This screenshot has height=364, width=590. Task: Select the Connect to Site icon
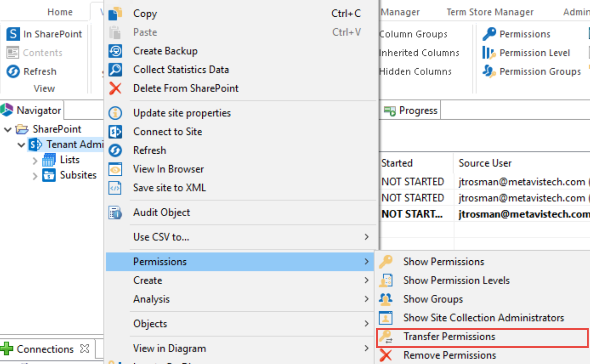click(x=116, y=132)
